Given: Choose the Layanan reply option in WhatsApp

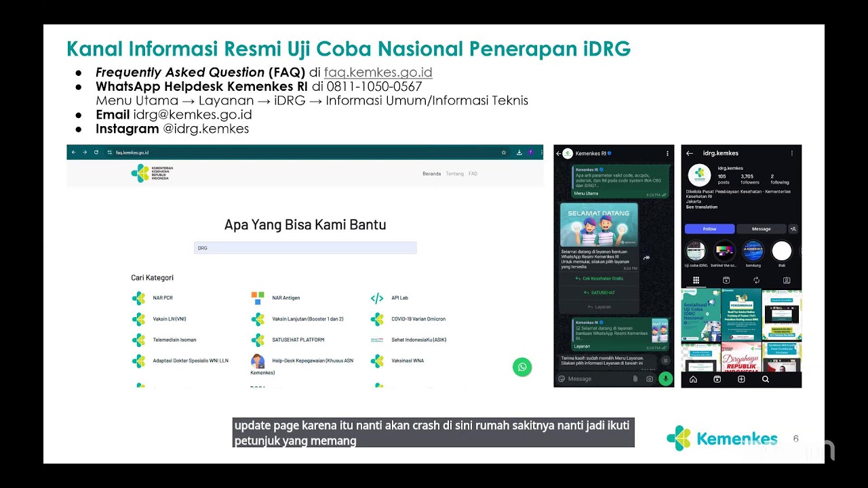Looking at the screenshot, I should point(599,307).
